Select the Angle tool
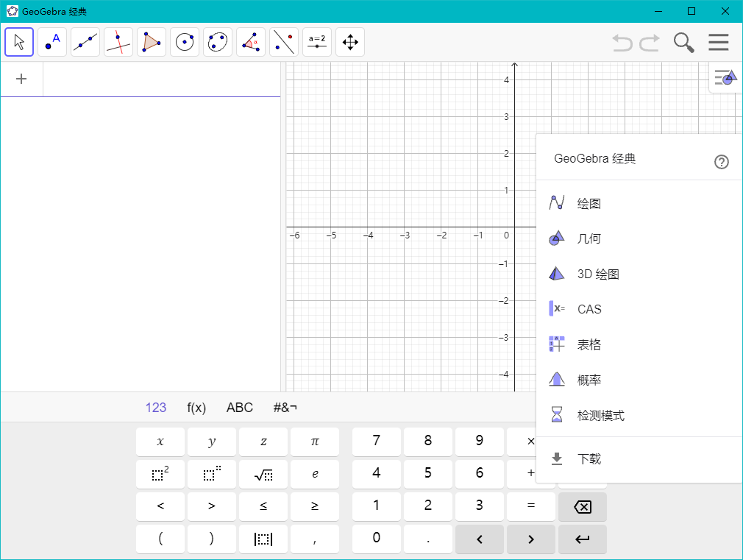 pos(251,42)
